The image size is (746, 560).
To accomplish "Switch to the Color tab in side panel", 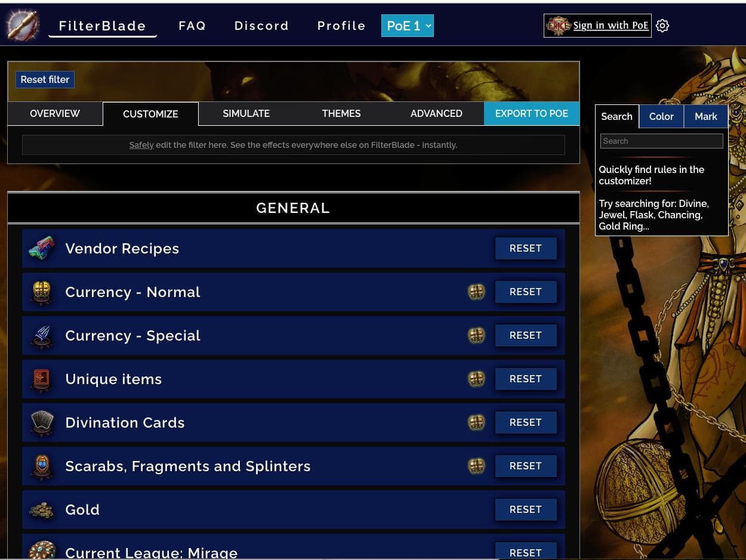I will [x=661, y=116].
